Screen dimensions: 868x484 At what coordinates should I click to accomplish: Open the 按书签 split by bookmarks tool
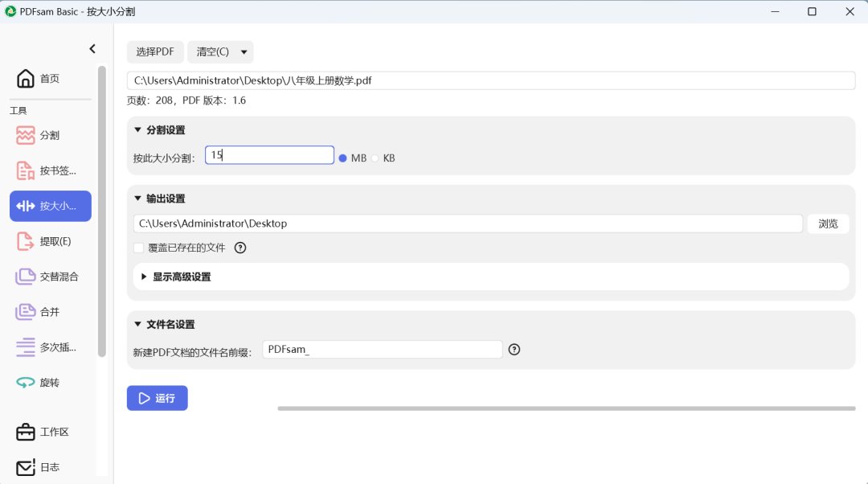click(51, 170)
